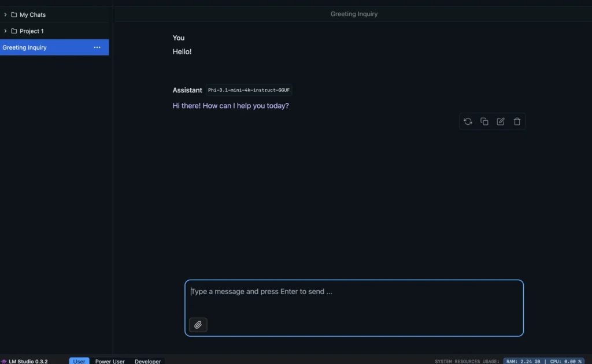Expand the My Chats folder chevron

(x=5, y=14)
